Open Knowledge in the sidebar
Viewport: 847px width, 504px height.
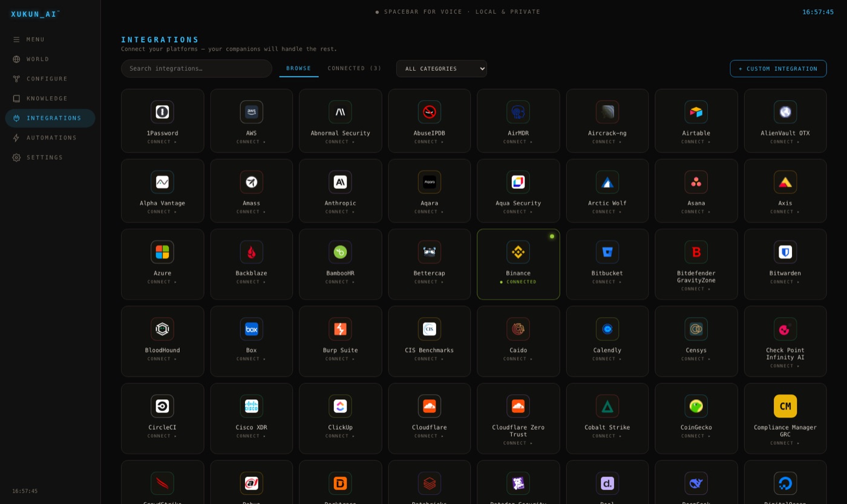[x=50, y=99]
